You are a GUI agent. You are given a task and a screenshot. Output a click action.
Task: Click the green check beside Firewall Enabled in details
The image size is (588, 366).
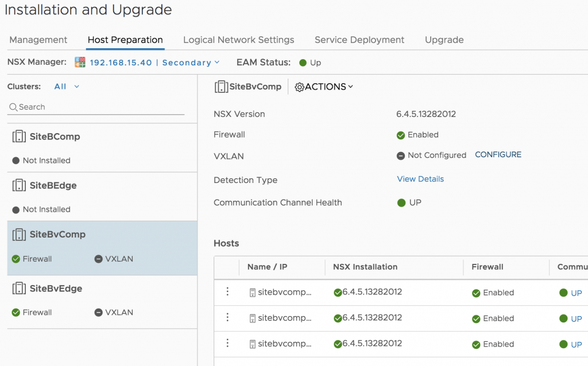(401, 135)
